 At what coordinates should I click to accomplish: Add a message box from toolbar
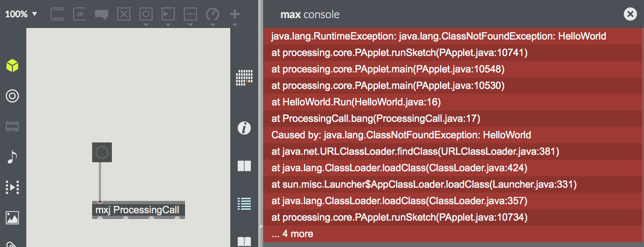[79, 14]
